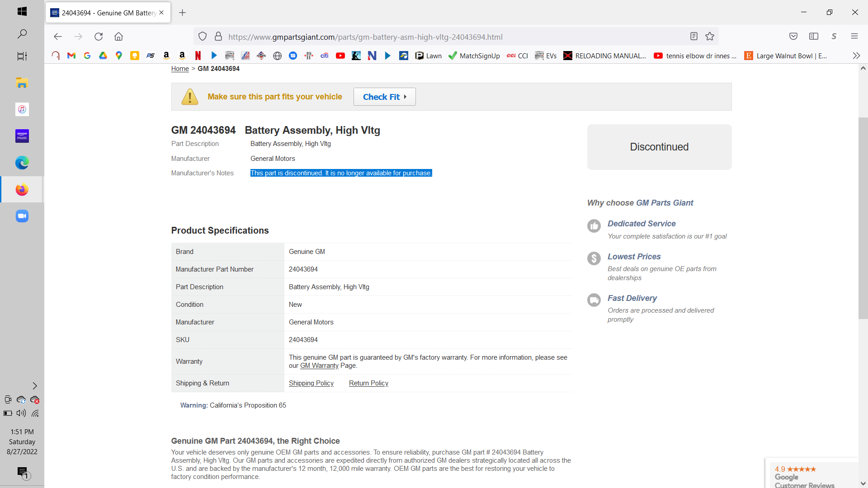
Task: Open Windows Search from the taskbar
Action: 22,34
